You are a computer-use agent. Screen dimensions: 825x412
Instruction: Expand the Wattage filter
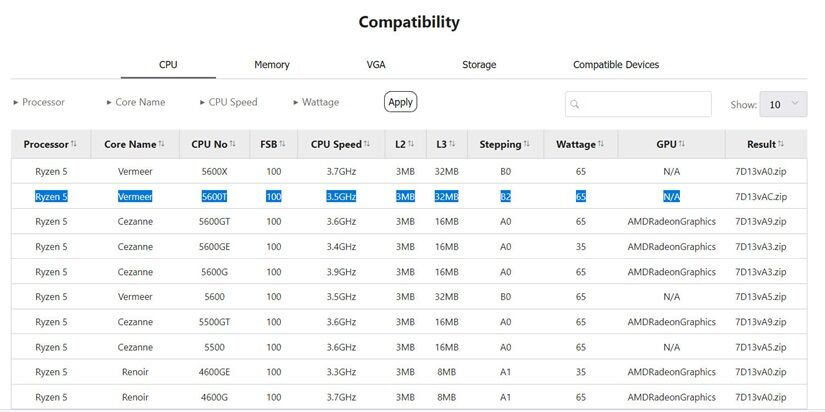(x=315, y=102)
